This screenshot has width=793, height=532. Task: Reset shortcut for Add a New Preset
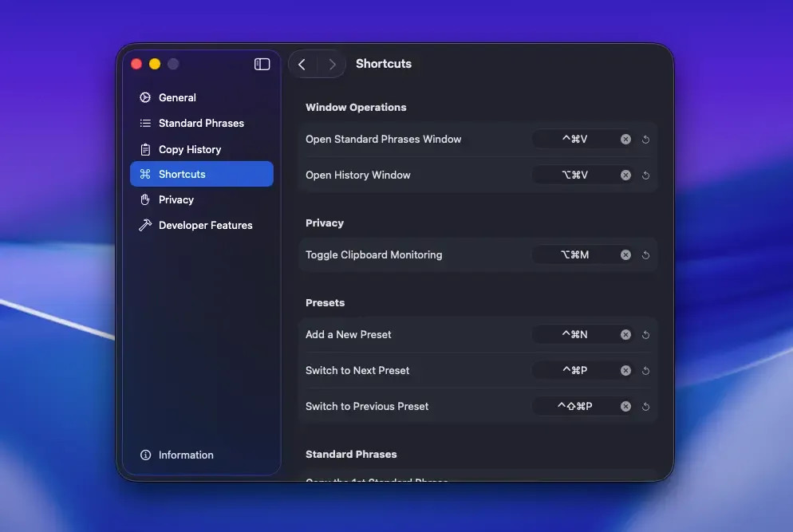[x=646, y=335]
